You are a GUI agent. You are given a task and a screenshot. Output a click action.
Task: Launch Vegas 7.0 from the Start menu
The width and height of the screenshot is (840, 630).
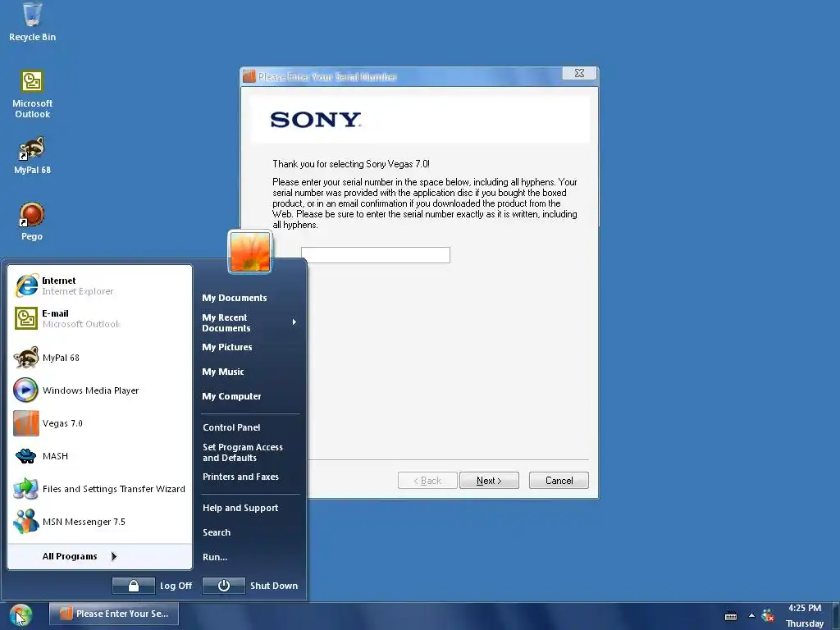99,423
